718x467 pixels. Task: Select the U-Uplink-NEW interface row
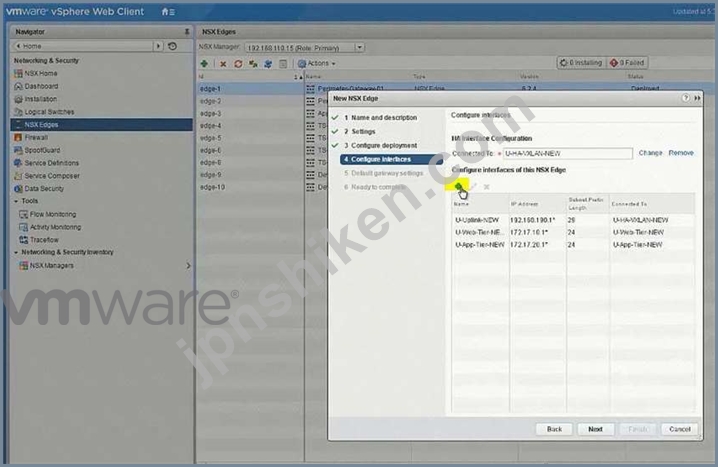click(573, 220)
